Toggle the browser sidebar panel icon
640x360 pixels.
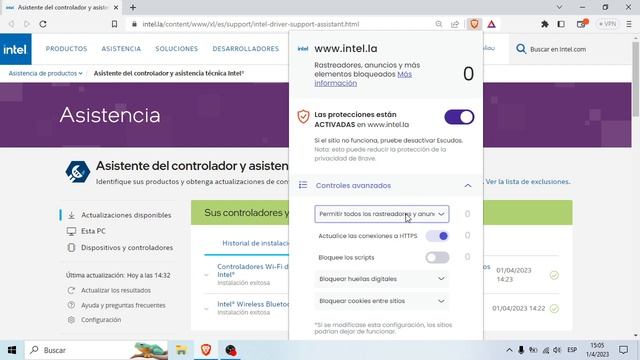561,24
